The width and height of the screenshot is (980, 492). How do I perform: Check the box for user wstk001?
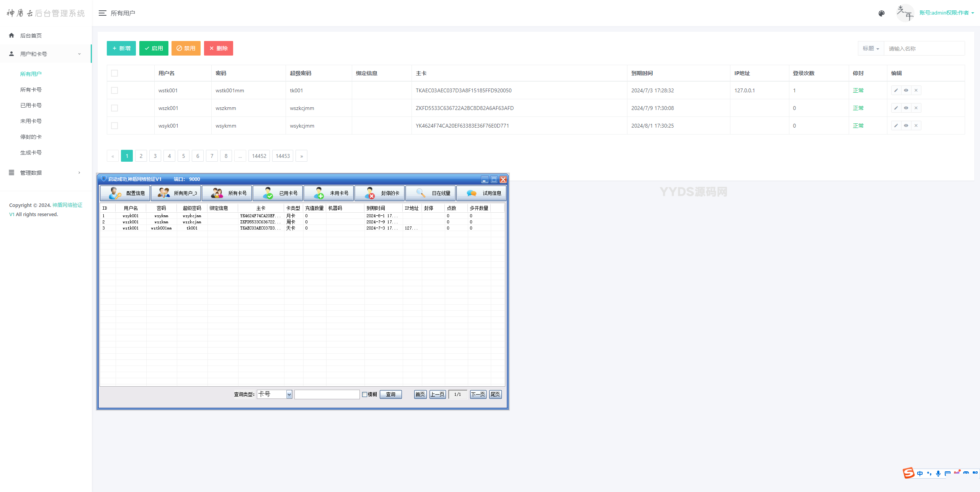coord(114,90)
